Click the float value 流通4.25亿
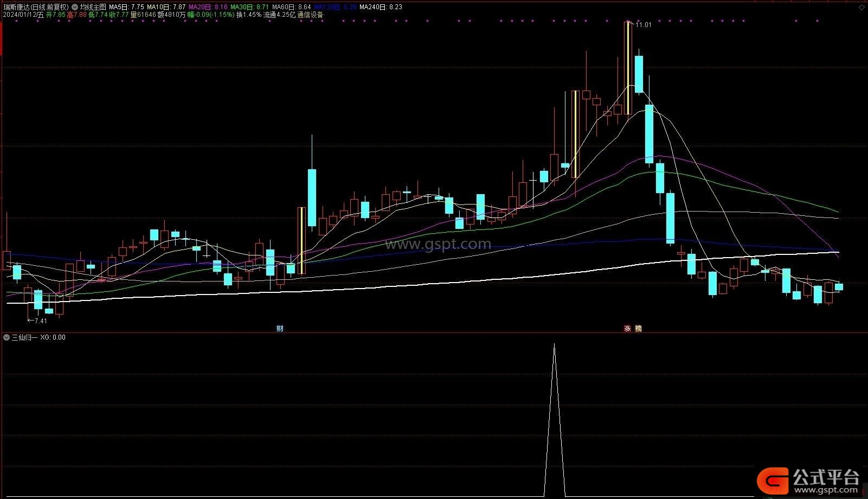868x499 pixels. click(x=279, y=15)
